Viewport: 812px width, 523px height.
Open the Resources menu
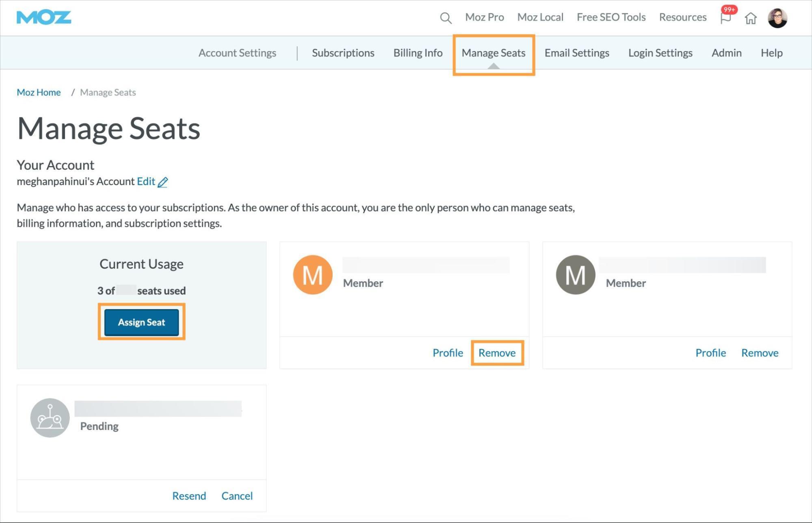[x=682, y=17]
